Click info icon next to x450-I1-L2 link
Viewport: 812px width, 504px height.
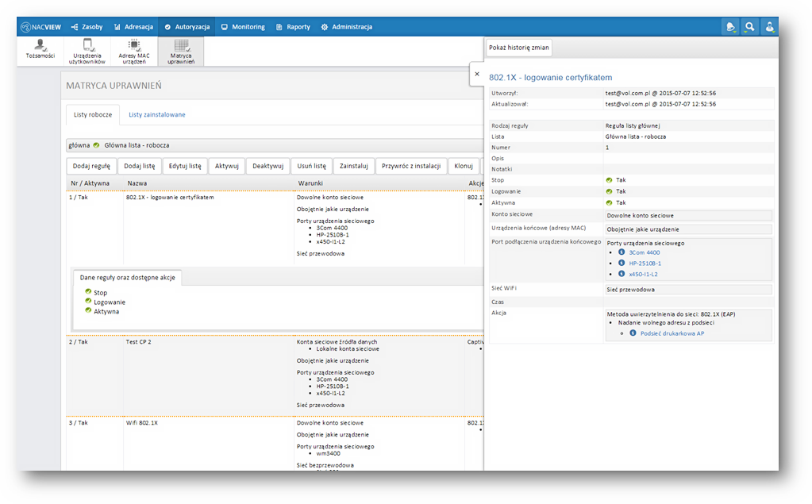click(x=622, y=274)
